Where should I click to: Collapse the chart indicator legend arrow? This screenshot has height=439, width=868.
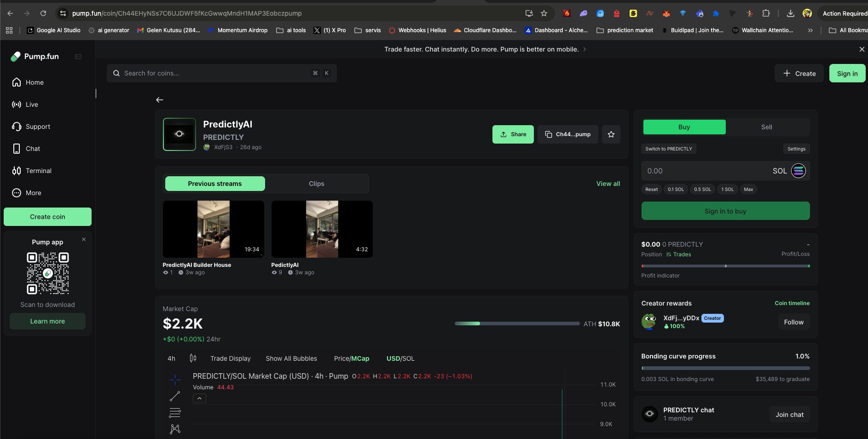[x=199, y=399]
